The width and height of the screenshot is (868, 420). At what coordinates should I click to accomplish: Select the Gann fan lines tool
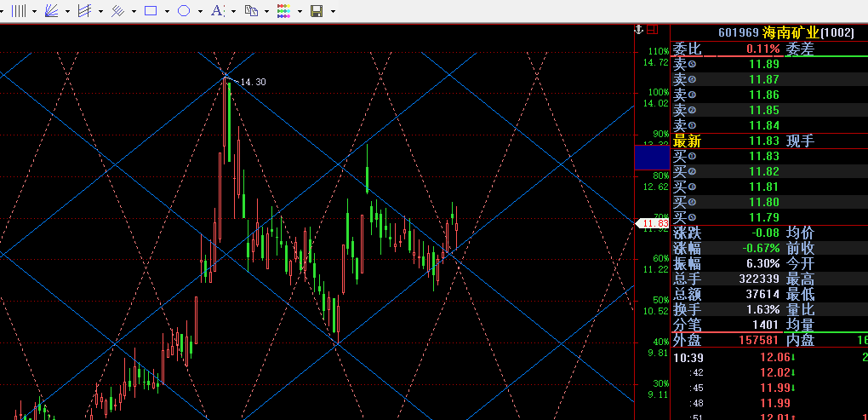[x=51, y=10]
